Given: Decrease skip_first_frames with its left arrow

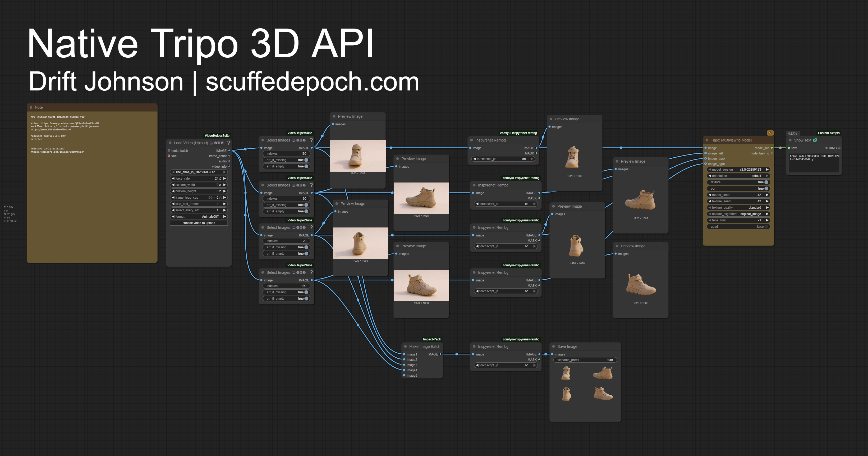Looking at the screenshot, I should (173, 204).
